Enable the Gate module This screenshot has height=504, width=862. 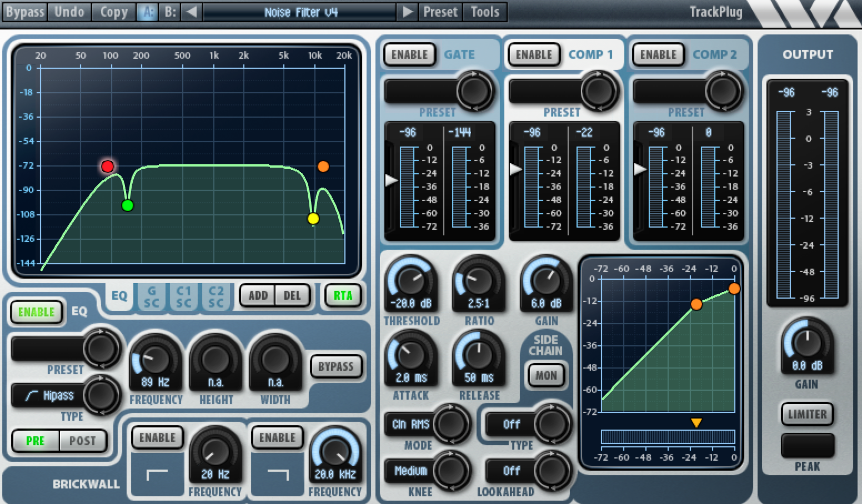(x=409, y=55)
